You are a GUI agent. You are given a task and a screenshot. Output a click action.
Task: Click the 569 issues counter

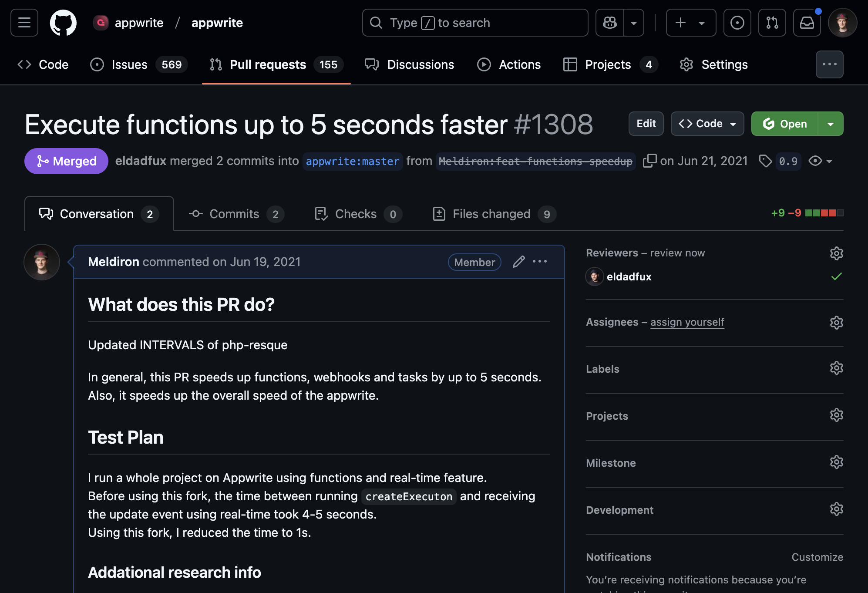click(x=172, y=64)
